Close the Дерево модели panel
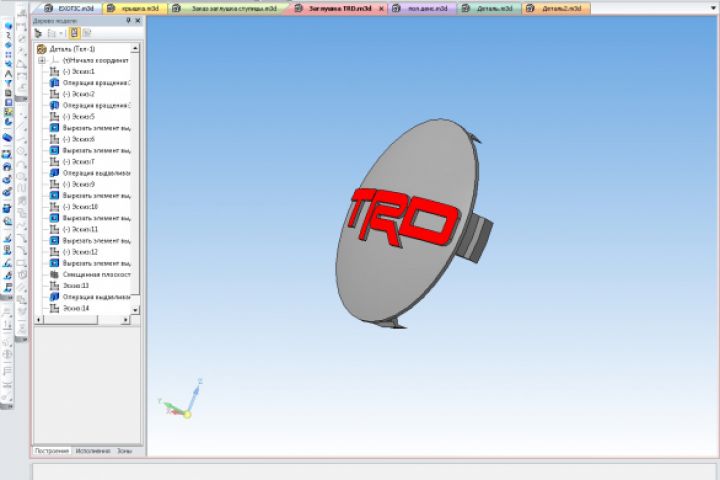The height and width of the screenshot is (480, 720). (x=137, y=21)
